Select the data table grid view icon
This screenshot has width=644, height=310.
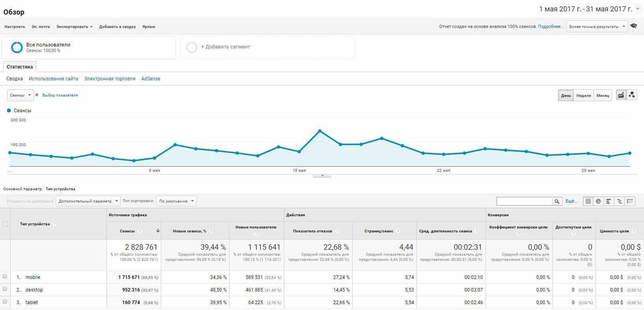coord(588,201)
